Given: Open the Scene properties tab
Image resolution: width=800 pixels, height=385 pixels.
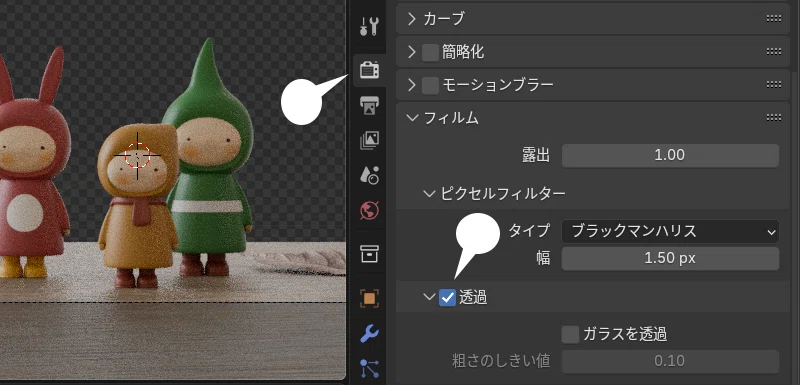Looking at the screenshot, I should pyautogui.click(x=369, y=174).
